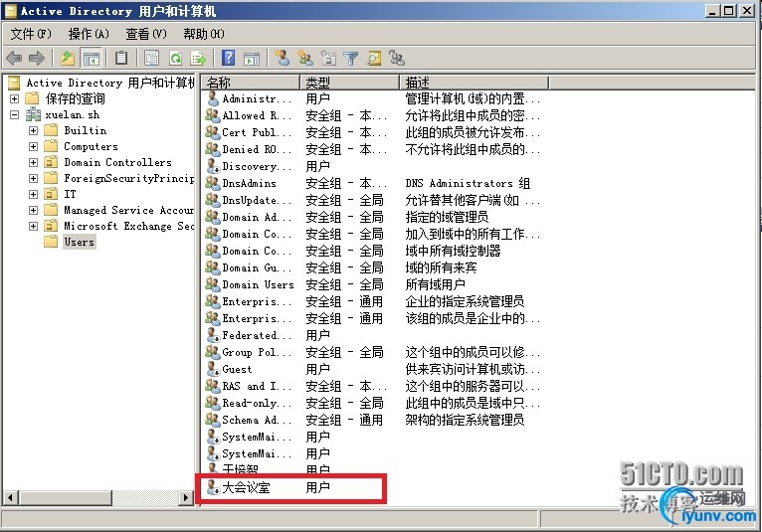Click the domain icon next to xuelan.sh
Image resolution: width=762 pixels, height=532 pixels.
pyautogui.click(x=34, y=114)
